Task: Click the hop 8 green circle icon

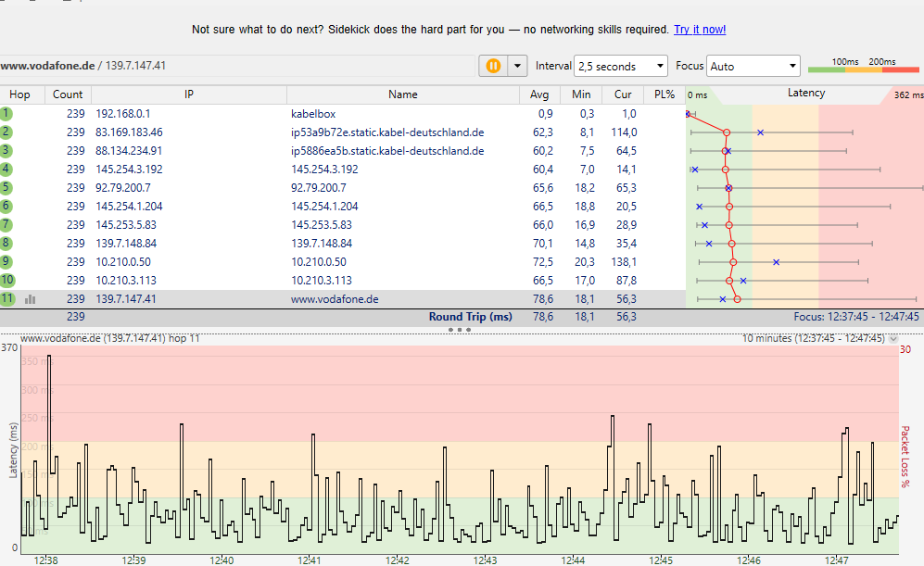Action: (x=6, y=244)
